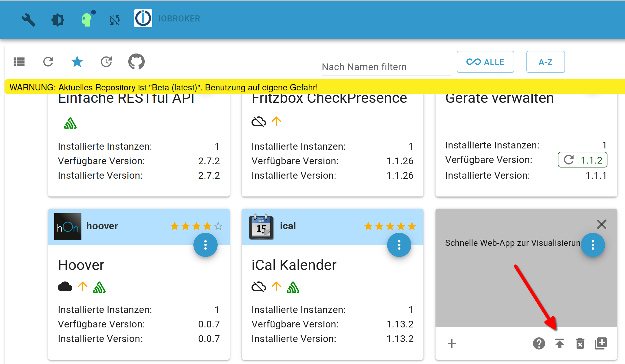Click available version 0.0.7 on Hoover card
The image size is (625, 364).
coord(209,324)
